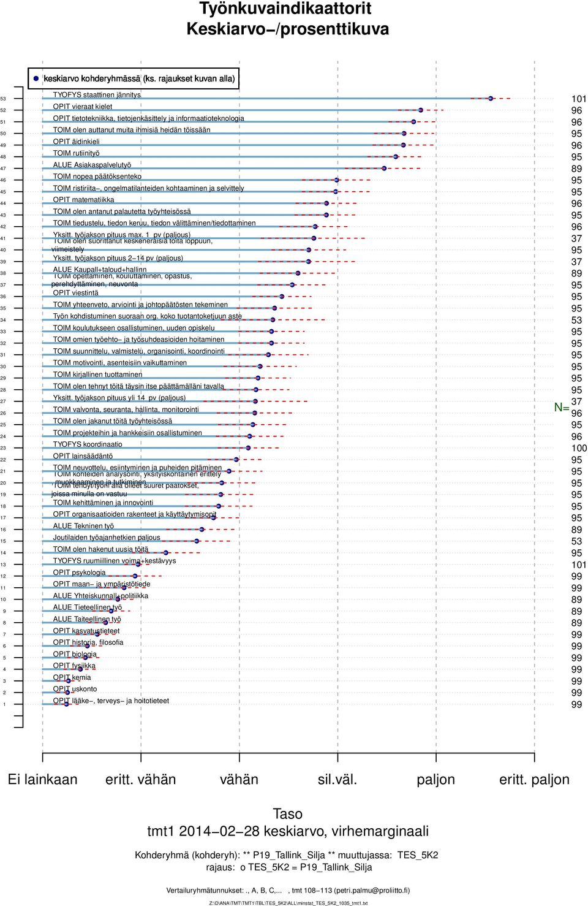This screenshot has height=906, width=588.
Task: Click the row label "TOIM kirjallinen tuottaminen"
Action: click(x=97, y=375)
